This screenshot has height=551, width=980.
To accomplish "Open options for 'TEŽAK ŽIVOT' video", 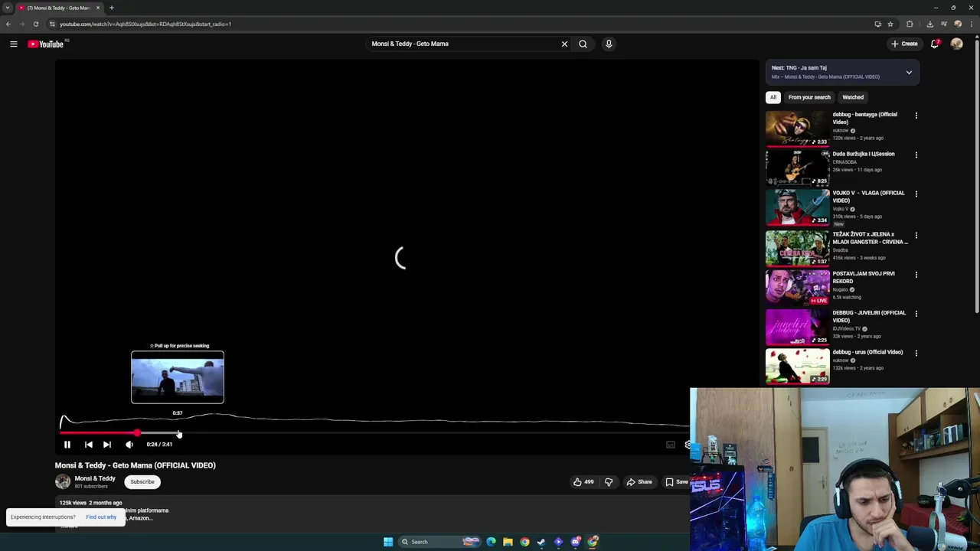I will coord(916,235).
